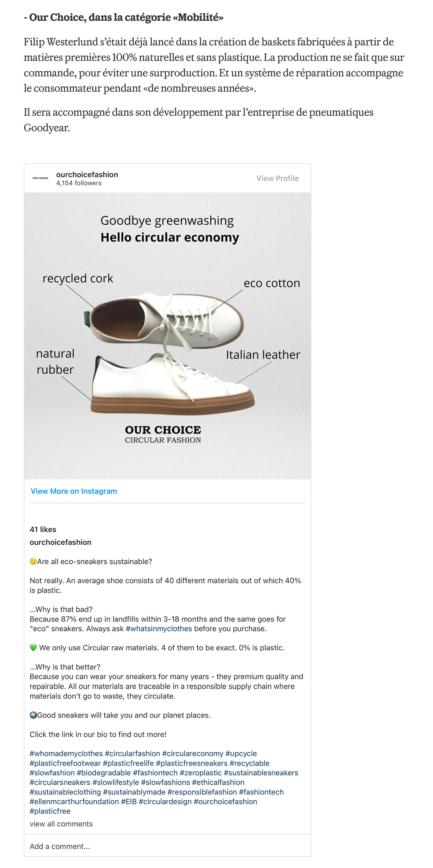Open the #whomademyclothes hashtag
This screenshot has width=433, height=868.
coord(66,754)
